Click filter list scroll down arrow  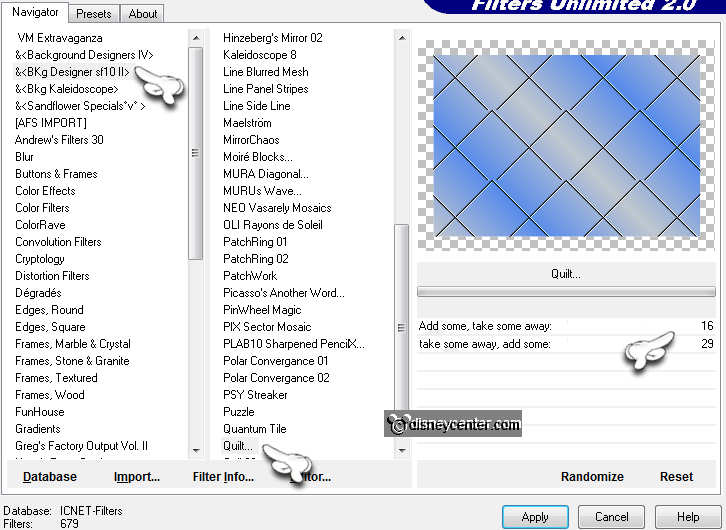402,450
